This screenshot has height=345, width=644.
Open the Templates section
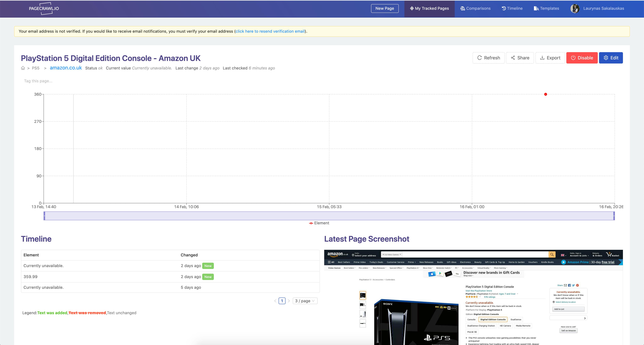coord(546,8)
